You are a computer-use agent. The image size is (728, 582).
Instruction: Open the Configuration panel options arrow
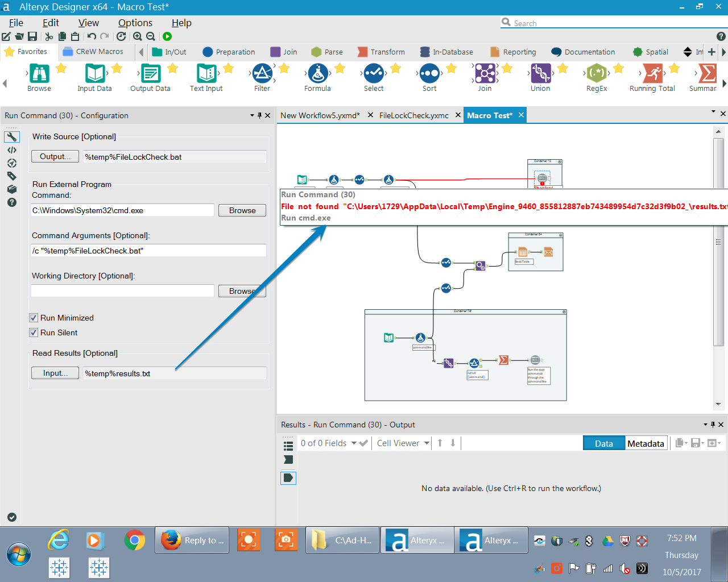point(251,115)
